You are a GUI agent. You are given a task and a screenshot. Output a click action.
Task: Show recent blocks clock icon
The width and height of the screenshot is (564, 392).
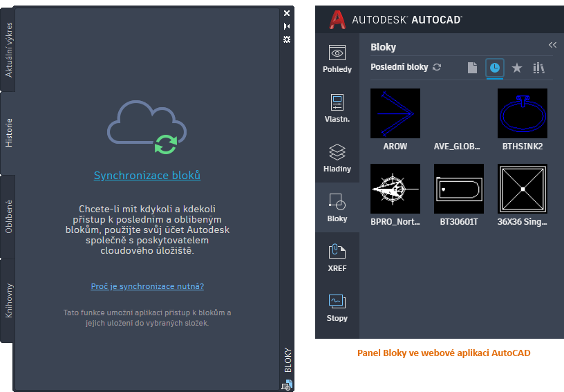(x=495, y=68)
